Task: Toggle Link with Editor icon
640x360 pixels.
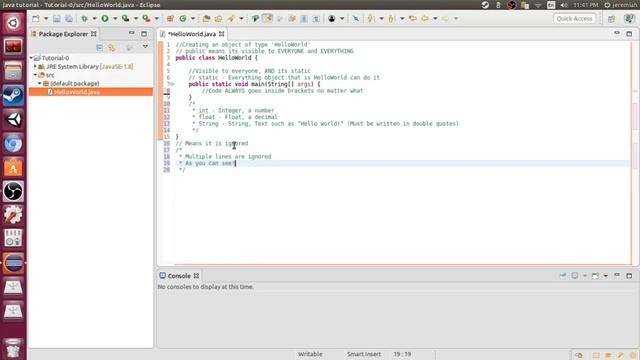Action: pos(112,48)
